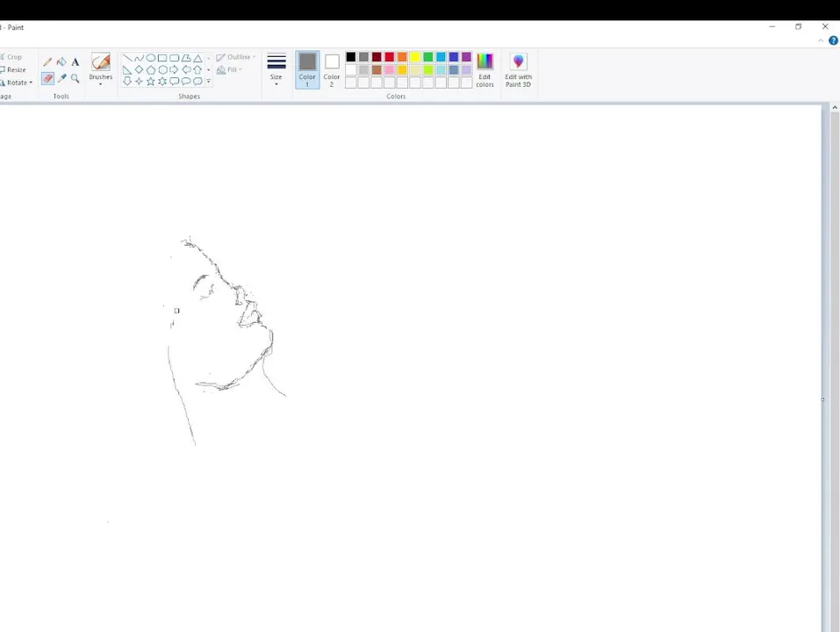
Task: Pick the black color swatch
Action: pyautogui.click(x=351, y=57)
